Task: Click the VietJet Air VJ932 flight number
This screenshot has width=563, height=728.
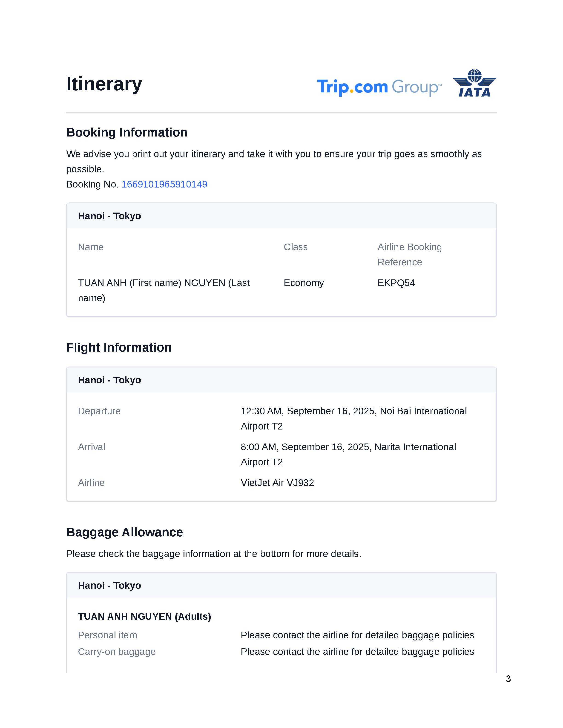Action: 277,483
